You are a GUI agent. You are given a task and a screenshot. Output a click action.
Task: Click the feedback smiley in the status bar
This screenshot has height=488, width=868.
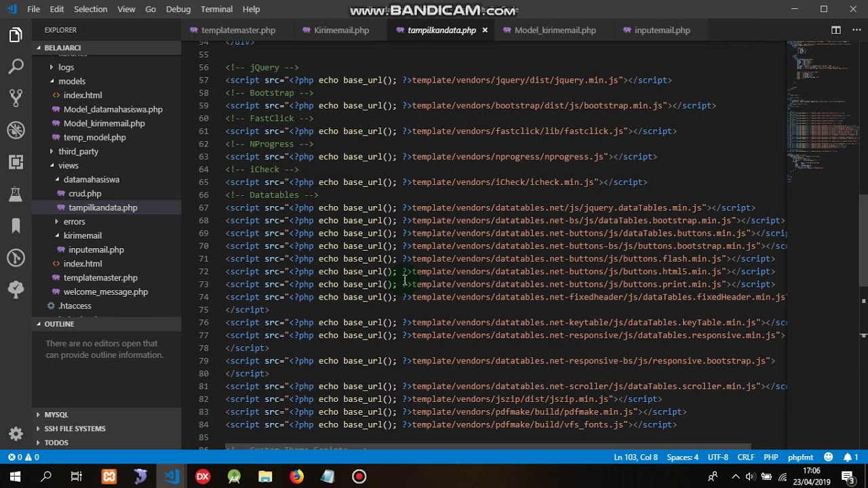pyautogui.click(x=828, y=457)
